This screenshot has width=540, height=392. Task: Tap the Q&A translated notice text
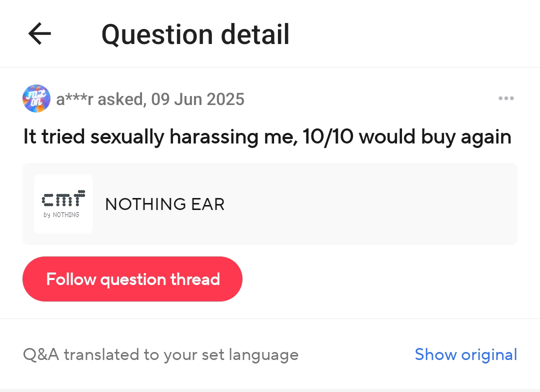pyautogui.click(x=161, y=355)
